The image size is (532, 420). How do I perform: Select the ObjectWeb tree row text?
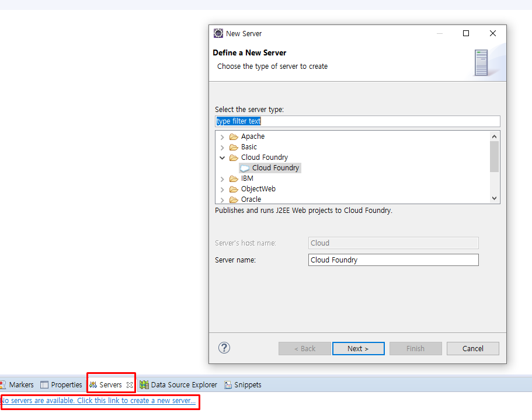pyautogui.click(x=258, y=189)
